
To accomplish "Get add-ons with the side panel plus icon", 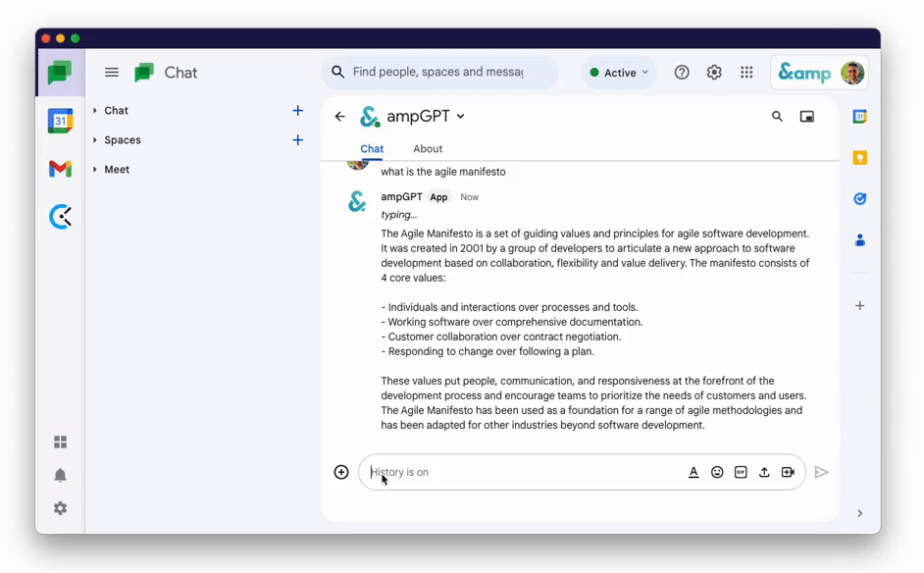I will point(860,305).
